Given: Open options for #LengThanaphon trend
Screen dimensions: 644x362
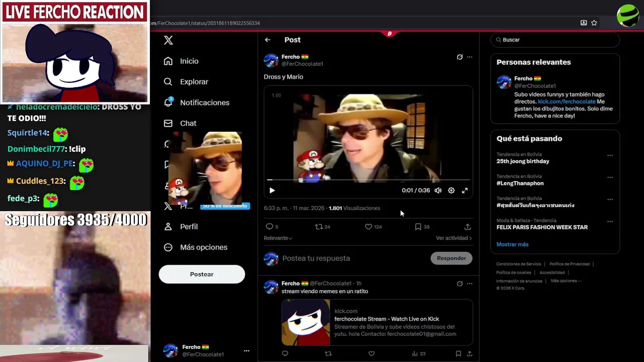Looking at the screenshot, I should [610, 177].
